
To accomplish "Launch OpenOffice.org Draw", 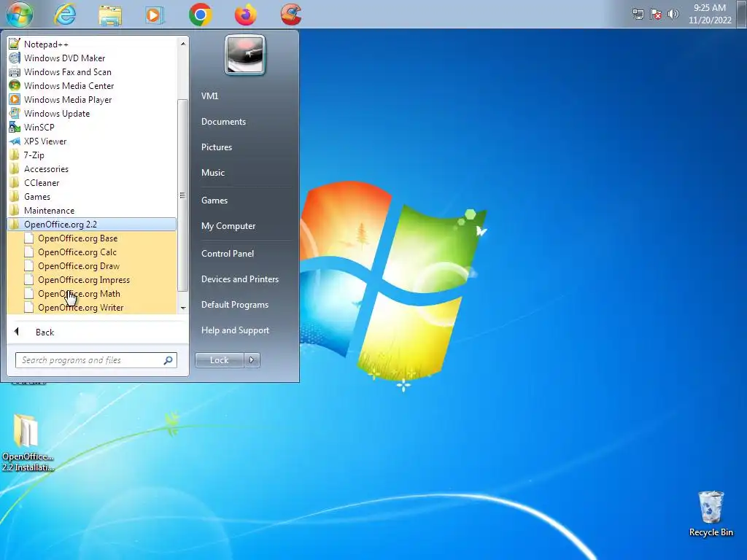I will (x=92, y=265).
